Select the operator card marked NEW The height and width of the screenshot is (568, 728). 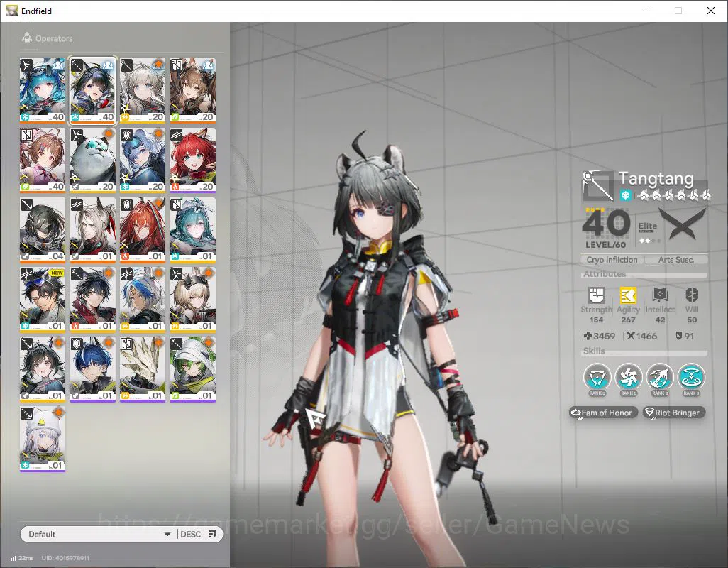[x=43, y=300]
